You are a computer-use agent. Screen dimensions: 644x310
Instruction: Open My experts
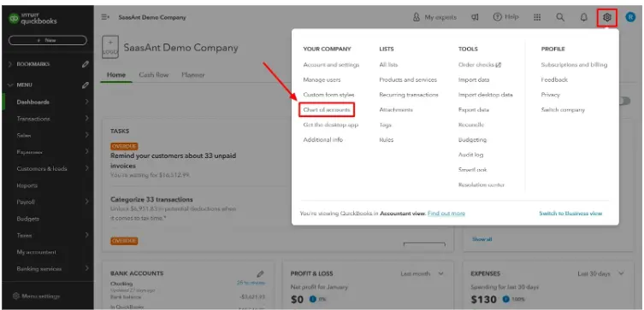click(x=435, y=17)
